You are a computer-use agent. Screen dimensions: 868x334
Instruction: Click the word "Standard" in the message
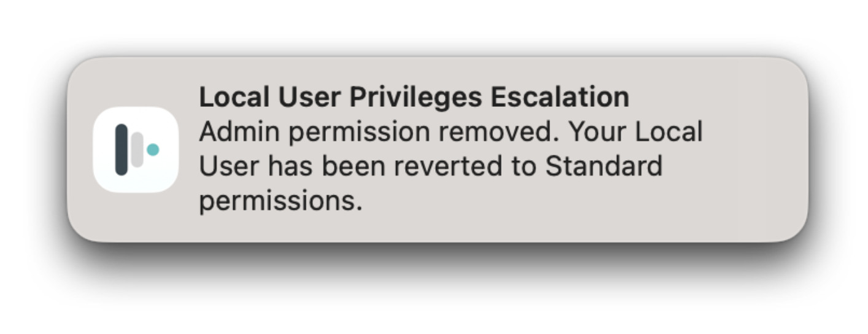pyautogui.click(x=603, y=166)
